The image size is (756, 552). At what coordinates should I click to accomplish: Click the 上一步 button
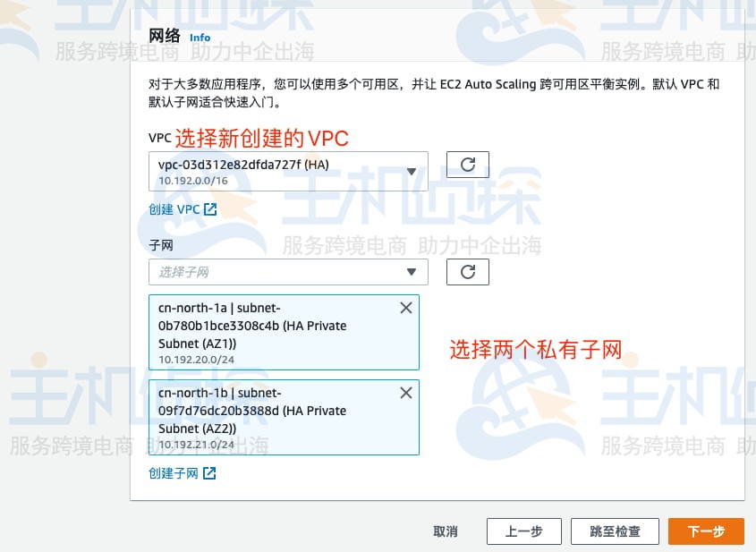523,531
